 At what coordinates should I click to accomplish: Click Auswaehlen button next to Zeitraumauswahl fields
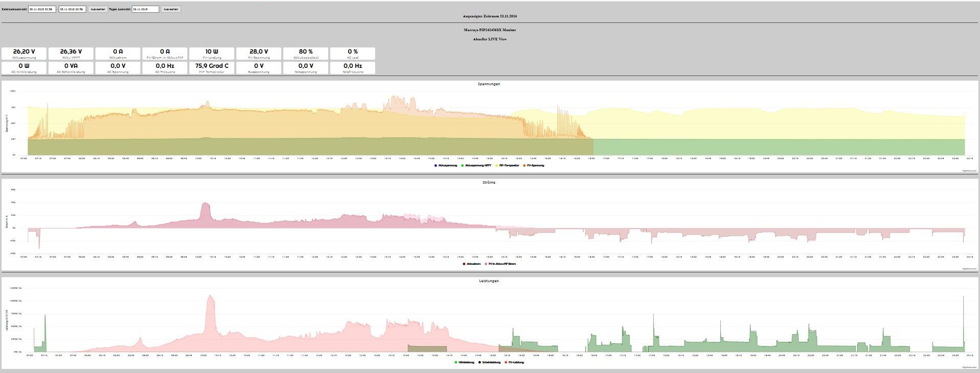click(x=98, y=9)
